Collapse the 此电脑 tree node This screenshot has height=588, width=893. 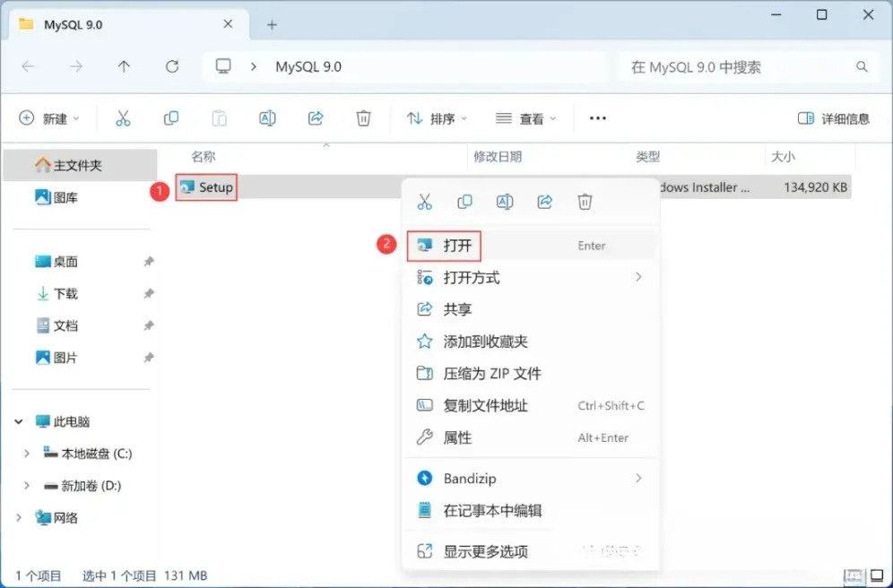tap(19, 422)
